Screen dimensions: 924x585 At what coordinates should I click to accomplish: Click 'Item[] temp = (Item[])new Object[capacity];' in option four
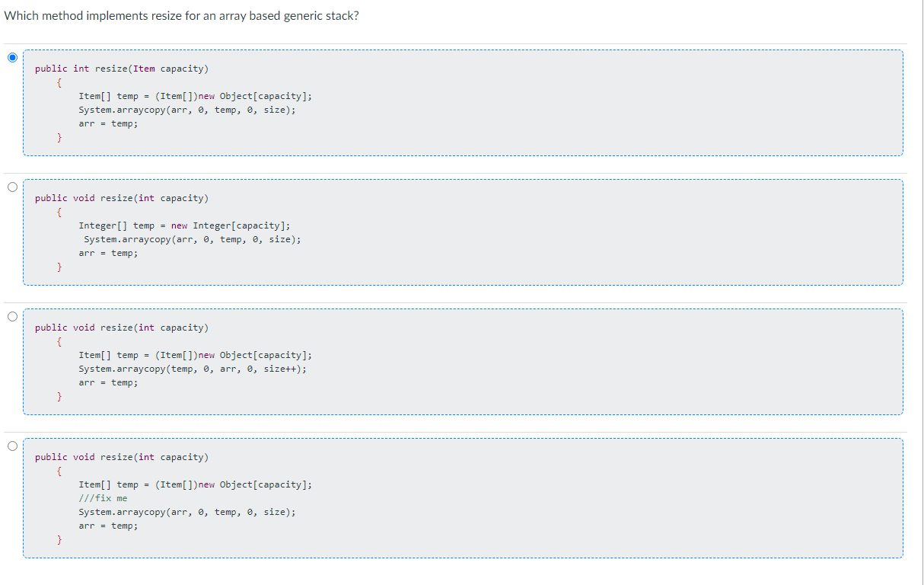[196, 484]
